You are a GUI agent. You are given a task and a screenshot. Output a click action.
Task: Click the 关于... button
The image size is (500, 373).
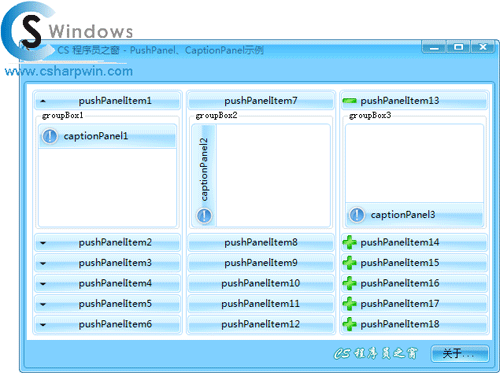(460, 353)
